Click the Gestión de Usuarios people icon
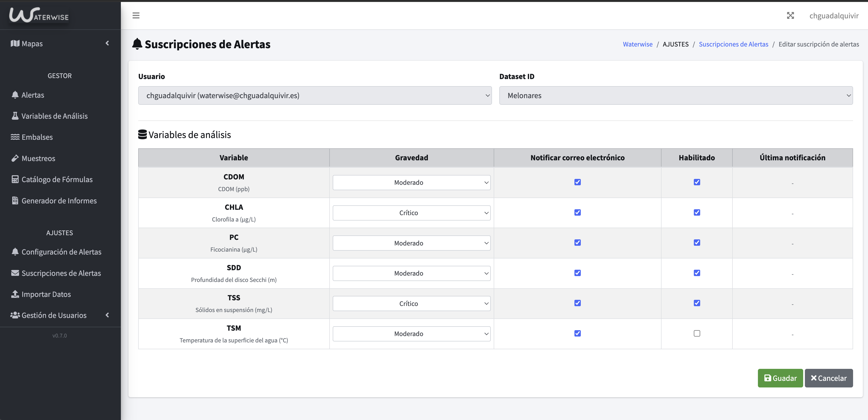Viewport: 868px width, 420px height. [15, 315]
